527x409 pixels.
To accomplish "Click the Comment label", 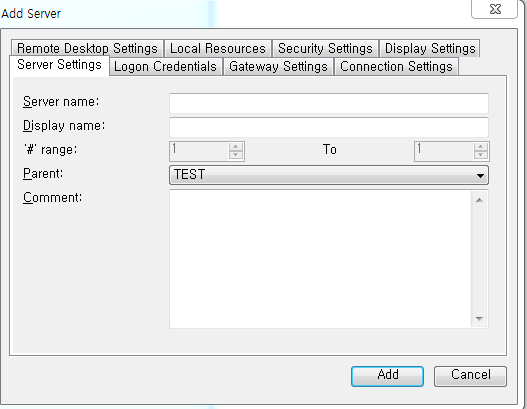I will point(52,198).
